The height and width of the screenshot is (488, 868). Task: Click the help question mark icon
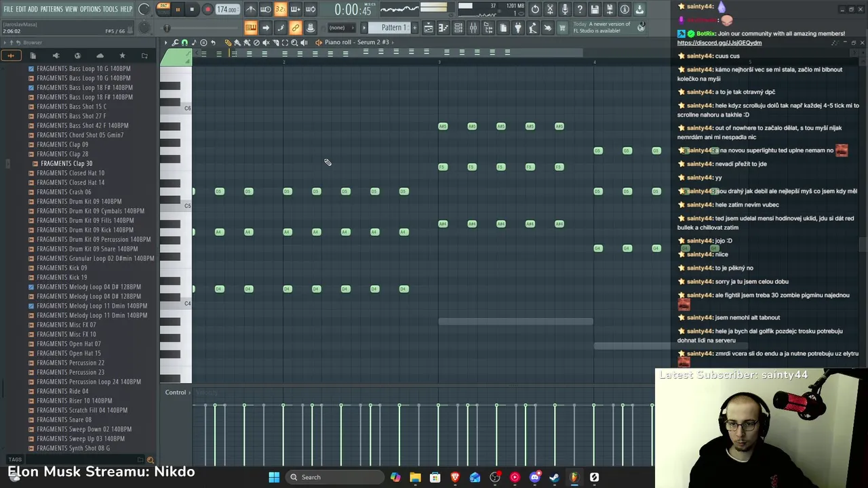(x=580, y=9)
